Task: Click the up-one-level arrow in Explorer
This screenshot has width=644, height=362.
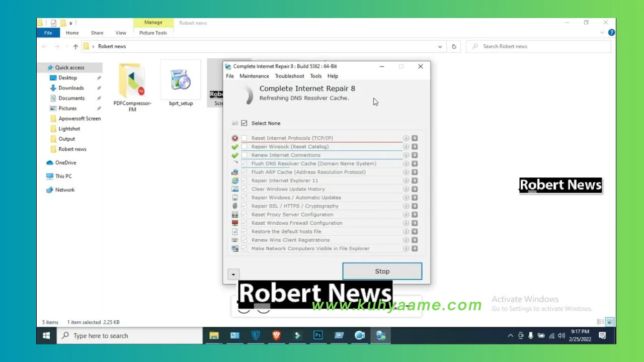Action: (75, 46)
